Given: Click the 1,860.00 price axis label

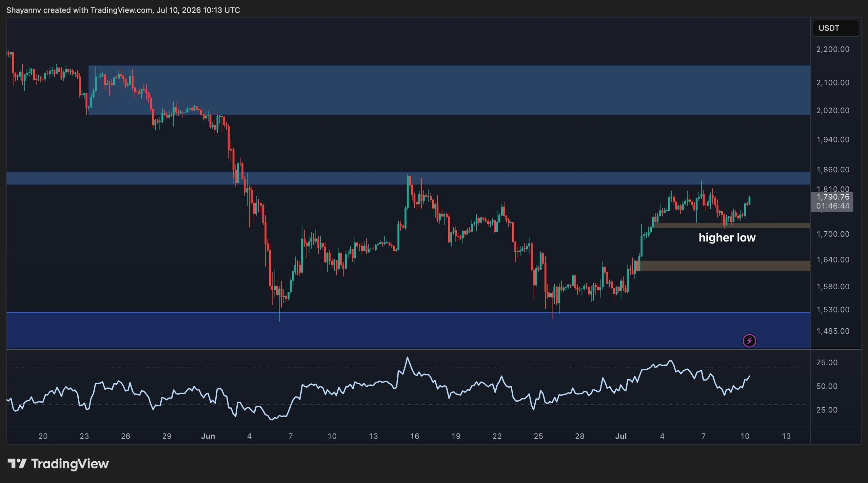Looking at the screenshot, I should (833, 170).
